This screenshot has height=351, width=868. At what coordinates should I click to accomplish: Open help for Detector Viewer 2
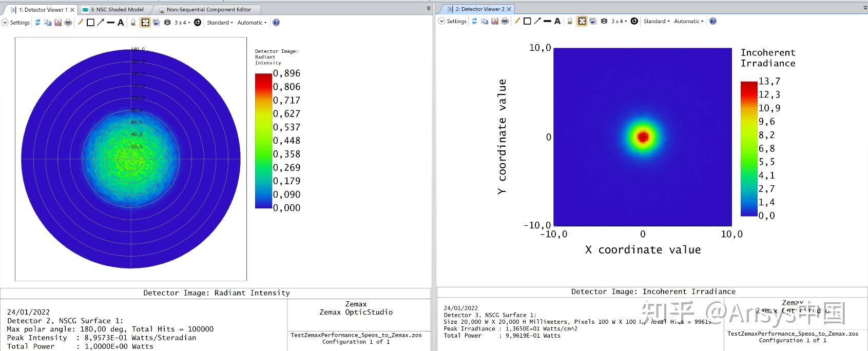[x=712, y=21]
